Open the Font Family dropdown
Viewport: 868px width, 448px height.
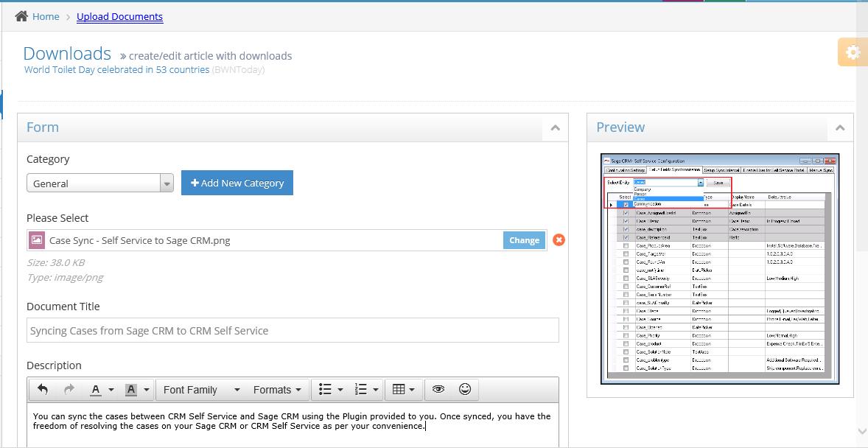201,390
